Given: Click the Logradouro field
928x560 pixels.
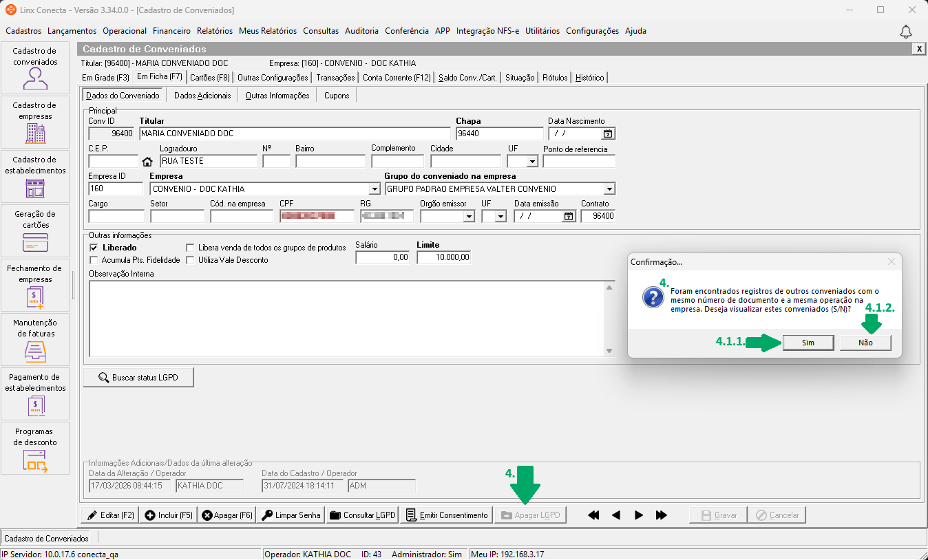Looking at the screenshot, I should pyautogui.click(x=209, y=162).
